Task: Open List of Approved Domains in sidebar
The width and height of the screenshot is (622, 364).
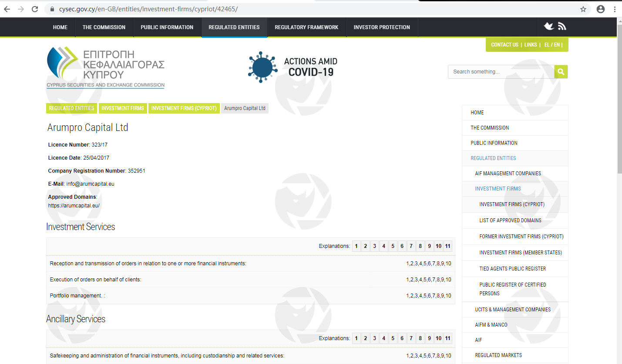Action: (x=510, y=220)
